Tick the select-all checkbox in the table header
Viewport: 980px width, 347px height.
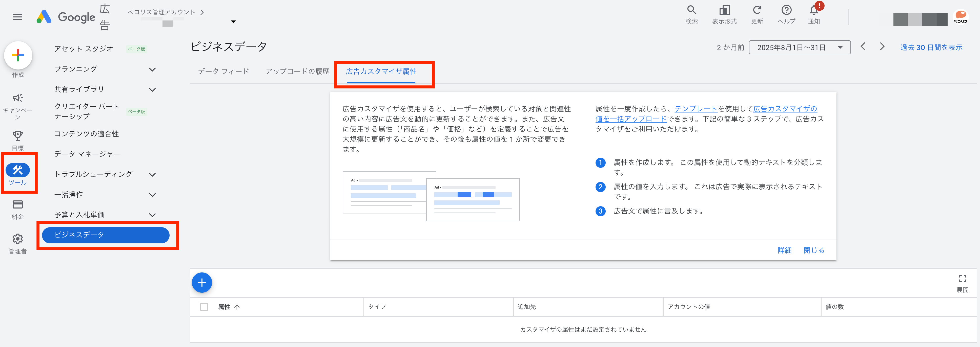(x=204, y=307)
